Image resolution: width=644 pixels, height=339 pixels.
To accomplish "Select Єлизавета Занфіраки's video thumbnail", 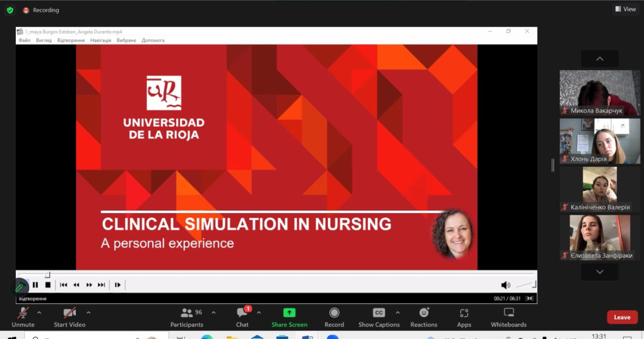I will pyautogui.click(x=599, y=237).
